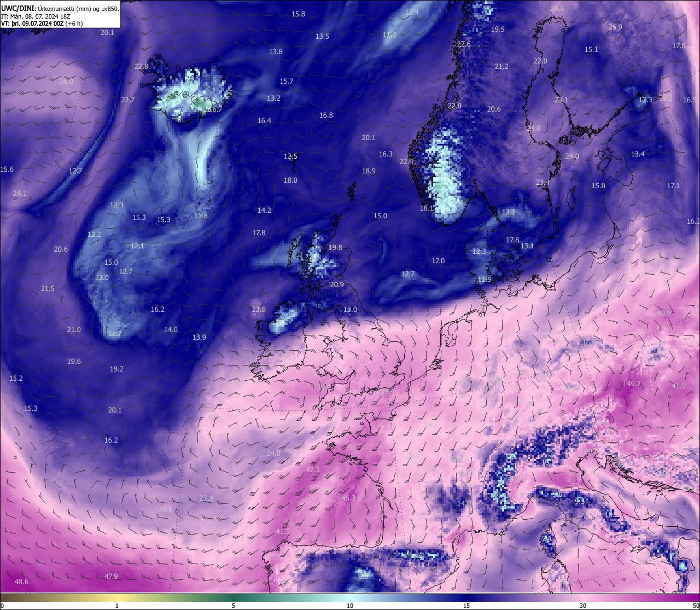Viewport: 700px width, 610px height.
Task: Click the 17.0 value in the North Sea
Action: (x=438, y=261)
